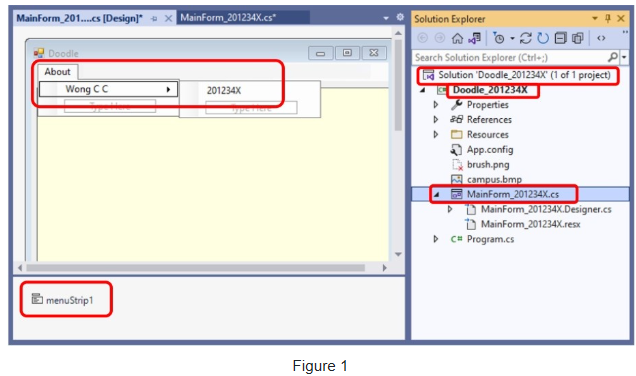Select campus.bmp file

point(494,179)
